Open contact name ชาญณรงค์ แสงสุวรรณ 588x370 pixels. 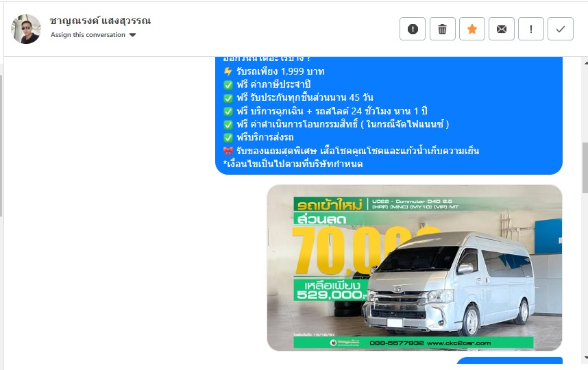click(x=101, y=21)
